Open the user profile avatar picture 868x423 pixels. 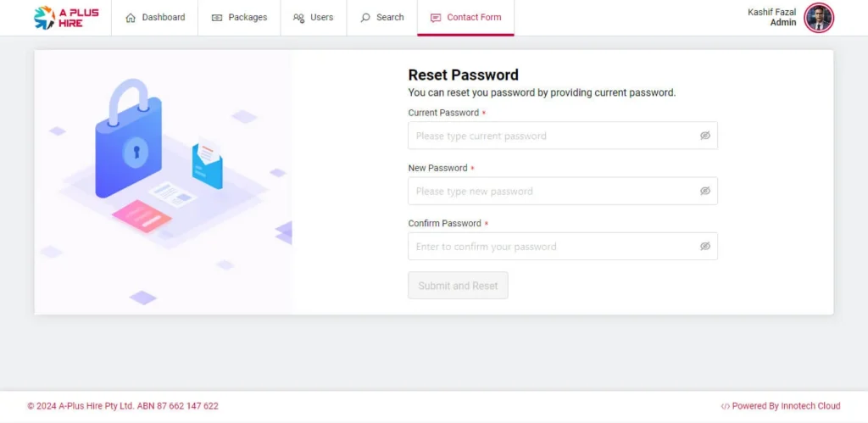pos(819,18)
